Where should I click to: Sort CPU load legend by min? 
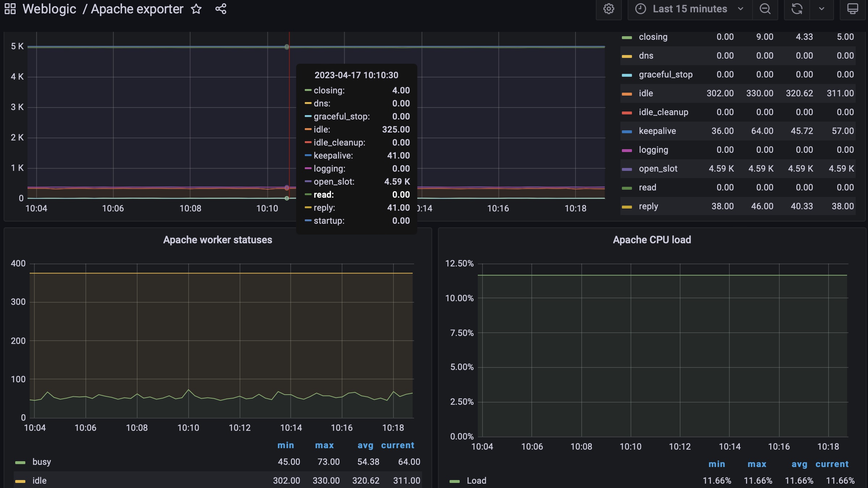tap(717, 464)
